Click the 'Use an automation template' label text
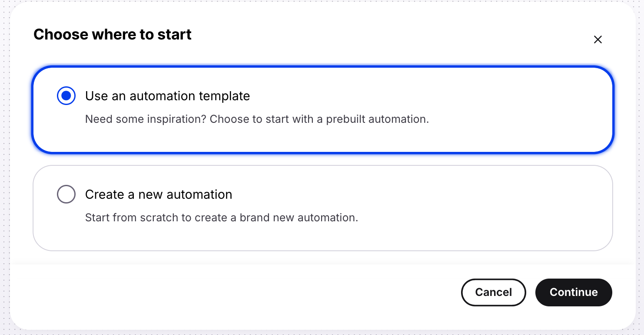 click(x=167, y=96)
